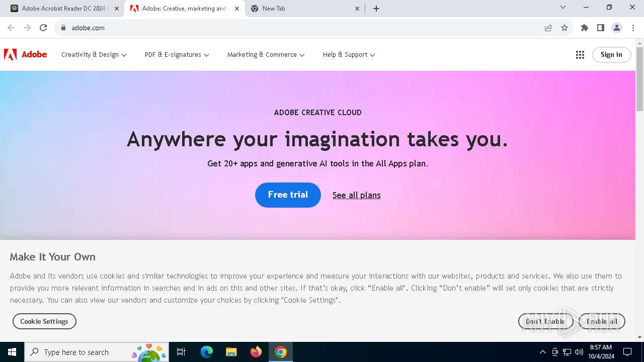The width and height of the screenshot is (644, 362).
Task: Select the Adobe Creative marketing tab
Action: [x=184, y=9]
